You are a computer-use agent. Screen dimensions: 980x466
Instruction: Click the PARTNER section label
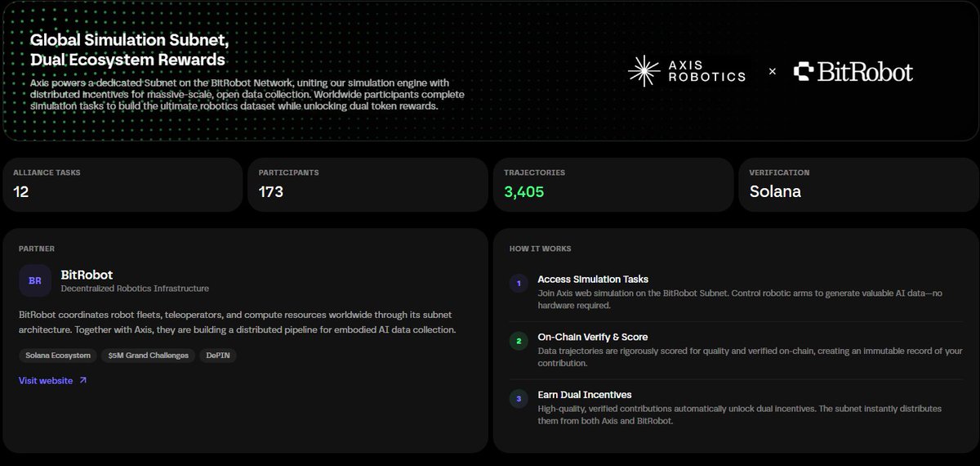37,249
